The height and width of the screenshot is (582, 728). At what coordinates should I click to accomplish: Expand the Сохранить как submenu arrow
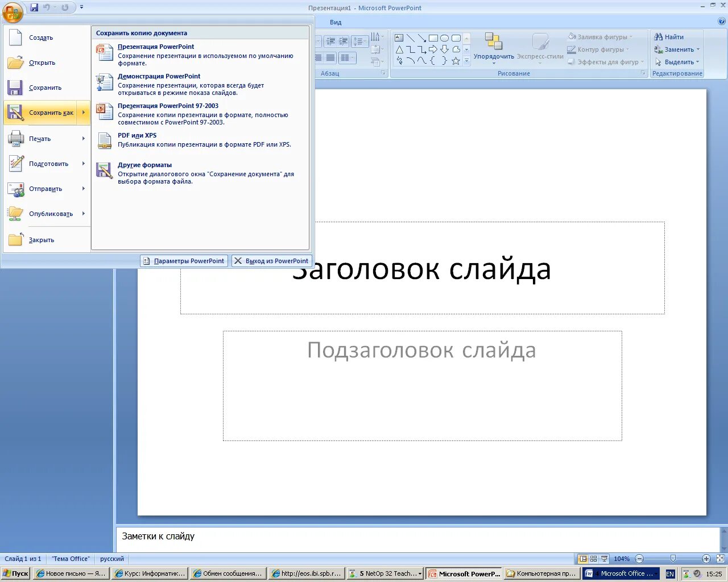(84, 113)
